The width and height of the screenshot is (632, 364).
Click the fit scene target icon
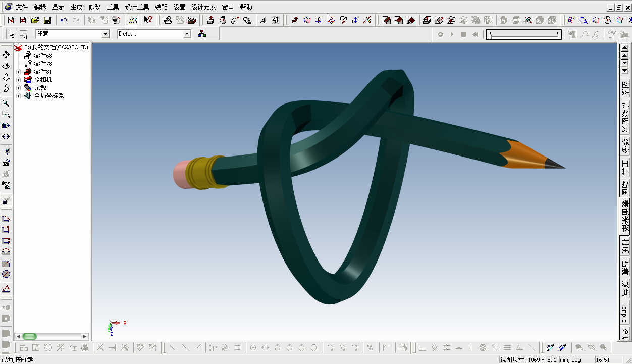coord(6,136)
